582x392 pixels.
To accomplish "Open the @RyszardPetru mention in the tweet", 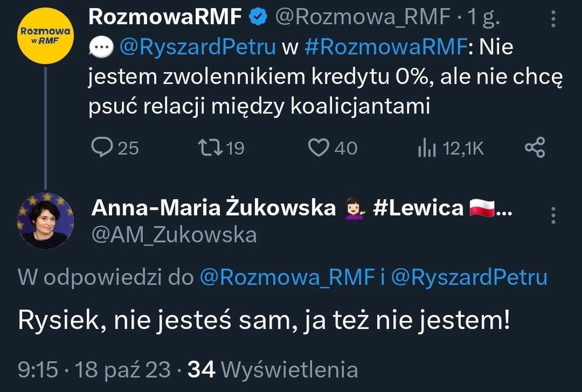I will click(x=198, y=48).
